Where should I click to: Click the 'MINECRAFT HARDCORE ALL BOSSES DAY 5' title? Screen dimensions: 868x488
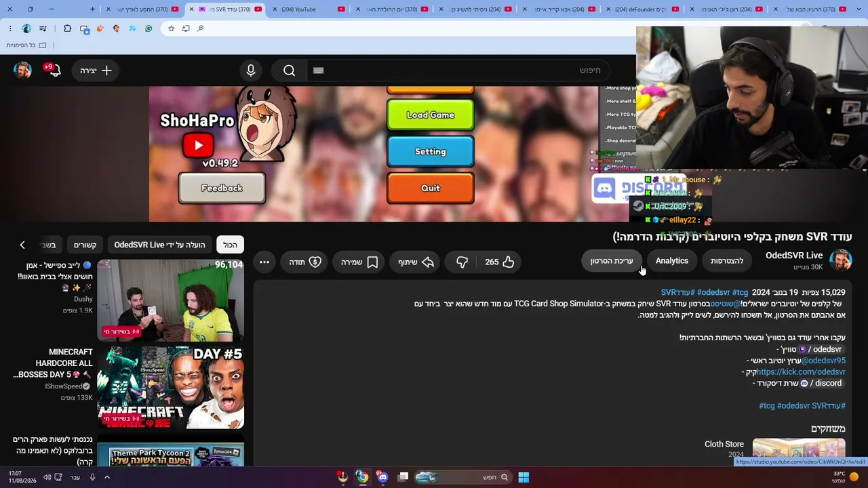click(52, 363)
